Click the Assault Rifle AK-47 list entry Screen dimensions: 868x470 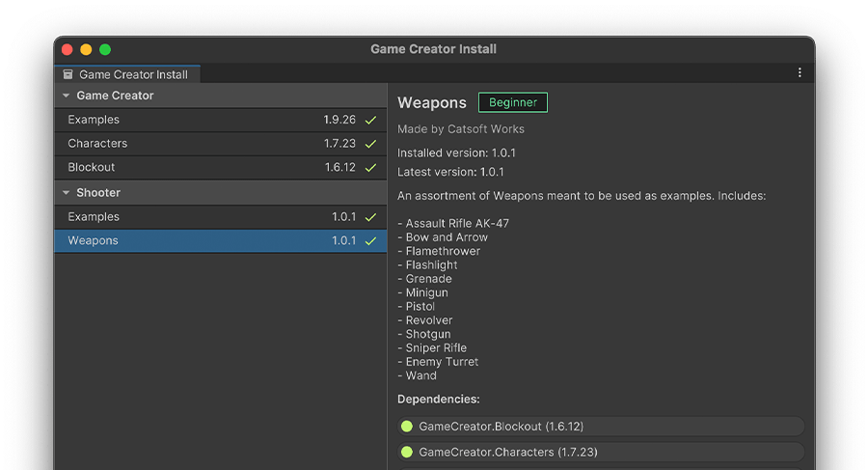(453, 223)
